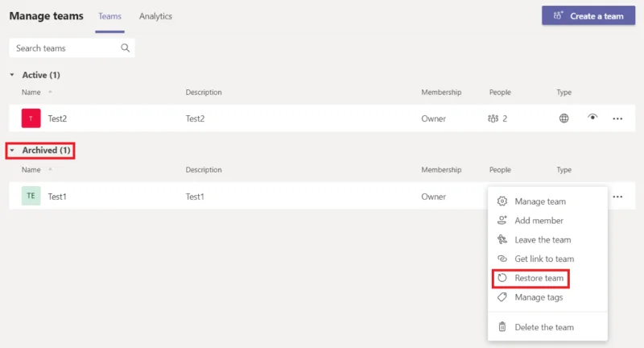The height and width of the screenshot is (348, 644).
Task: Click the public globe type icon for Test2
Action: coord(564,118)
